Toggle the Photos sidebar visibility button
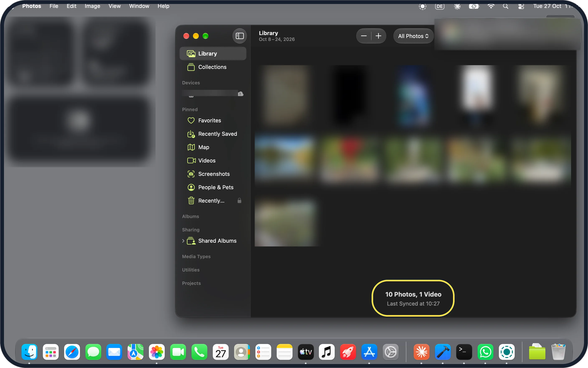Screen dimensions: 588x368 click(x=240, y=36)
